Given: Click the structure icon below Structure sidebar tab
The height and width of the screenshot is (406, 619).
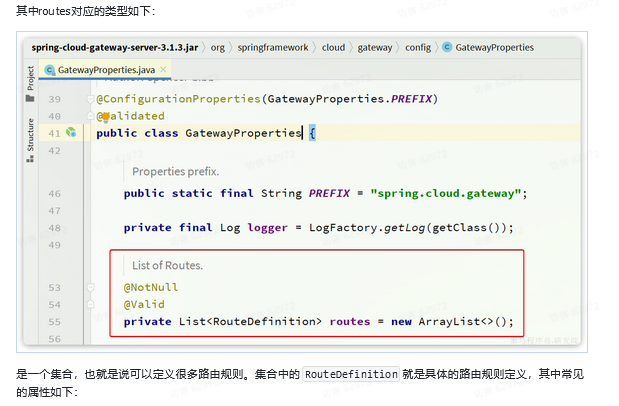Looking at the screenshot, I should tap(30, 159).
